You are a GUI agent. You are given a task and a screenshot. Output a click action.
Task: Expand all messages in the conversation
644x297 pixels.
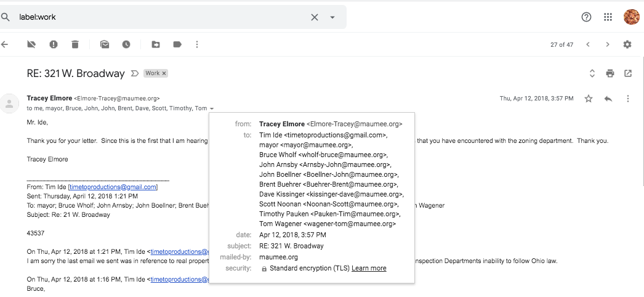[x=592, y=73]
